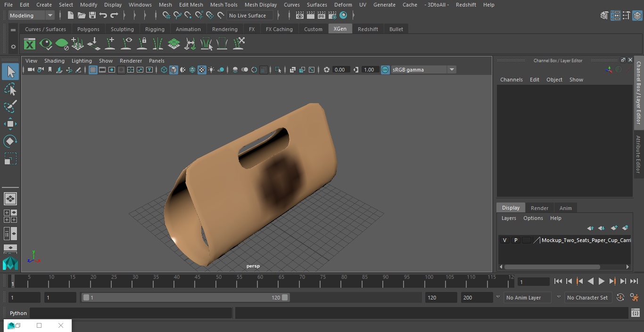Toggle layer visibility V box

(504, 240)
